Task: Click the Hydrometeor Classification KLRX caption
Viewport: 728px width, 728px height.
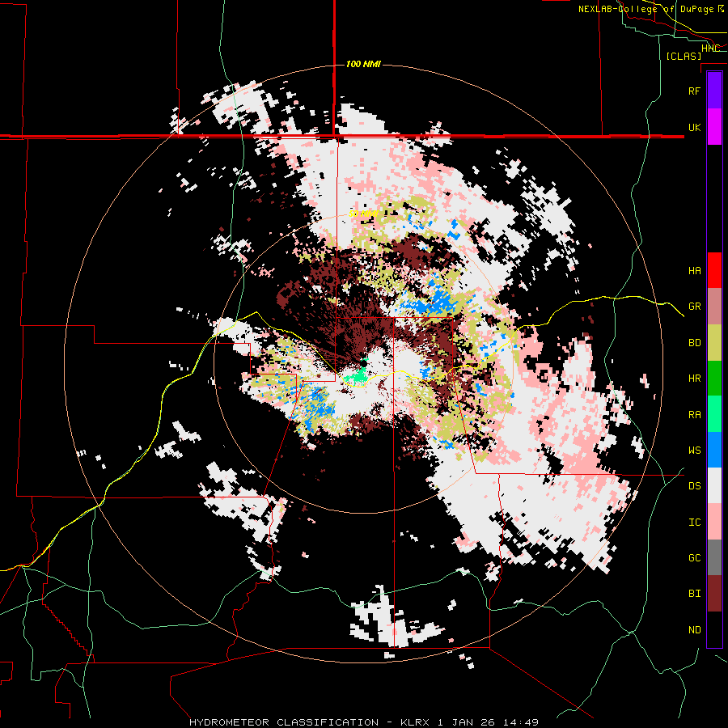Action: (x=364, y=722)
